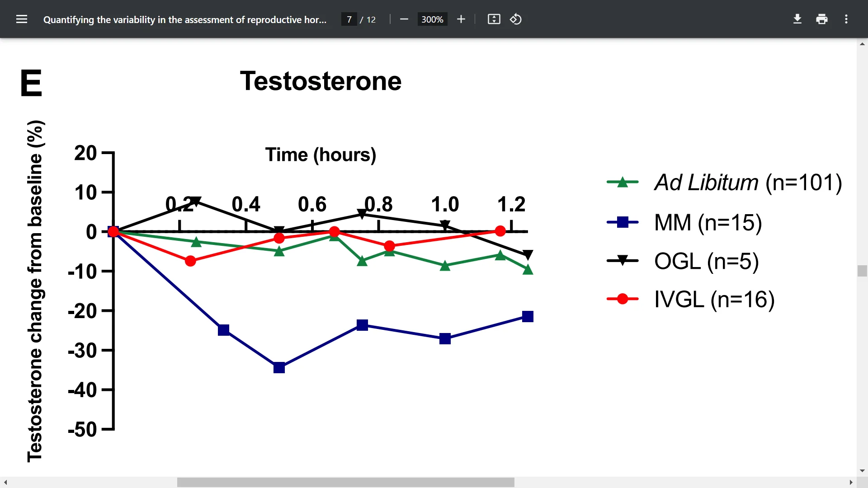Image resolution: width=868 pixels, height=488 pixels.
Task: Click the scroll-up arrow on right scrollbar
Action: [862, 43]
